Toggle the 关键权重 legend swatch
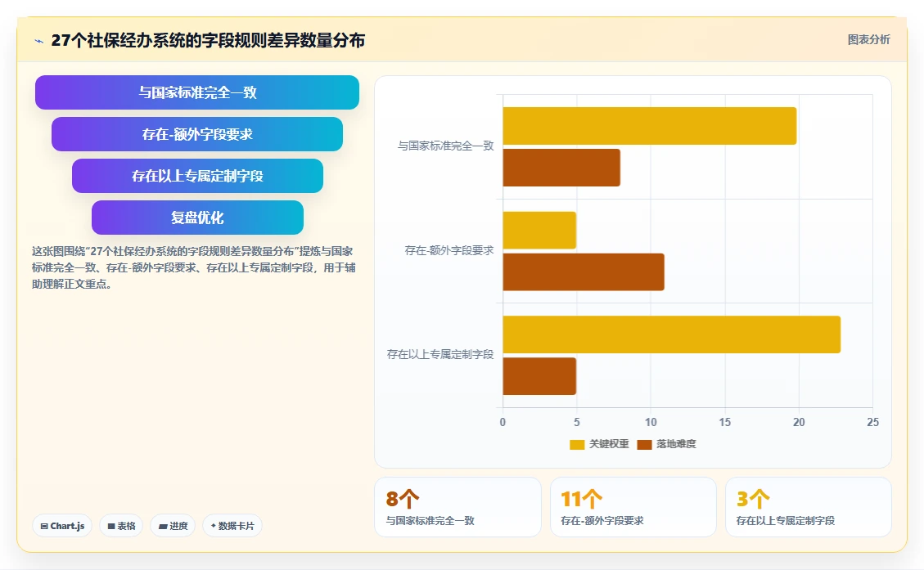Screen dimensions: 924x570 [x=577, y=445]
